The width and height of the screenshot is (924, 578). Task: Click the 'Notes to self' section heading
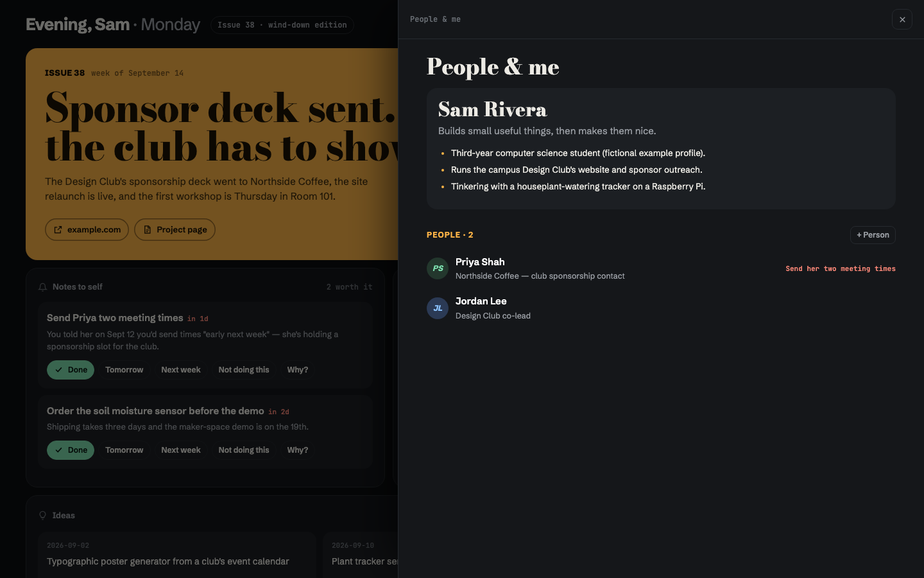(x=77, y=287)
